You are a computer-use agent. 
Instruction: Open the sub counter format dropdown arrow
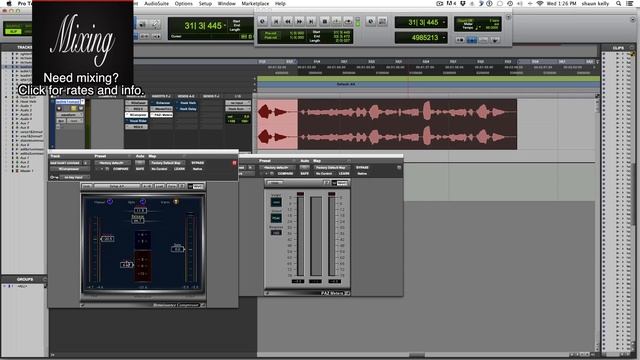444,38
